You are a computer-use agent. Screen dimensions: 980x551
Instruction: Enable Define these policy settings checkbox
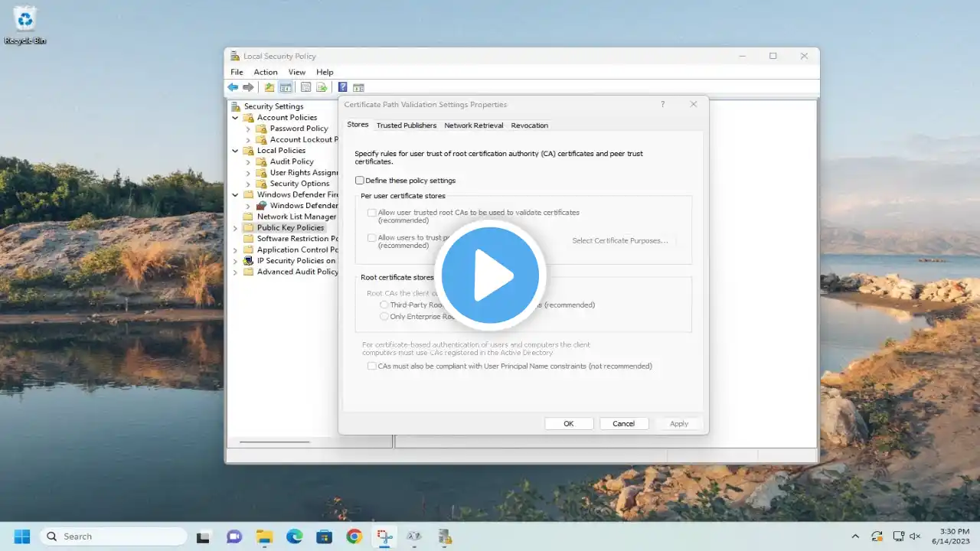360,181
